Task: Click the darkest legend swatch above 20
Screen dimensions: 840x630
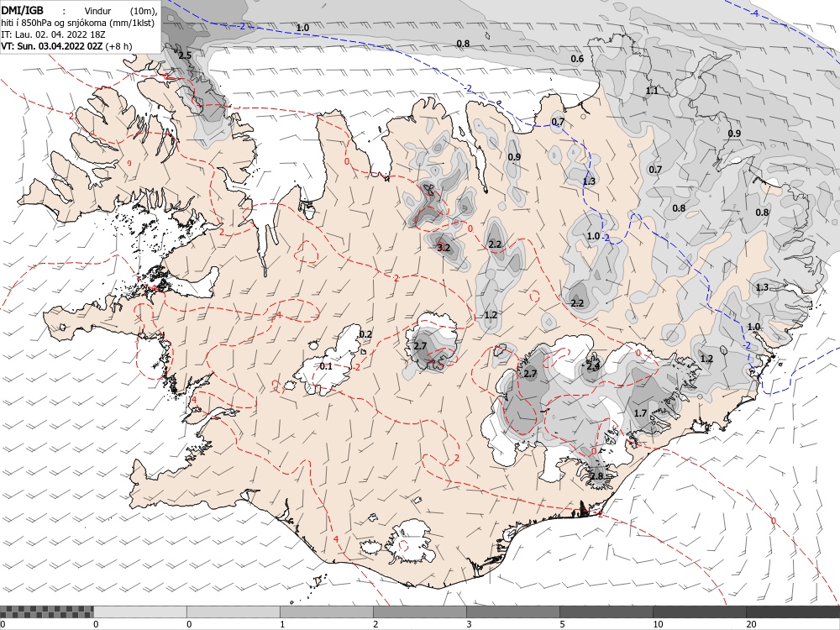Action: coord(793,612)
